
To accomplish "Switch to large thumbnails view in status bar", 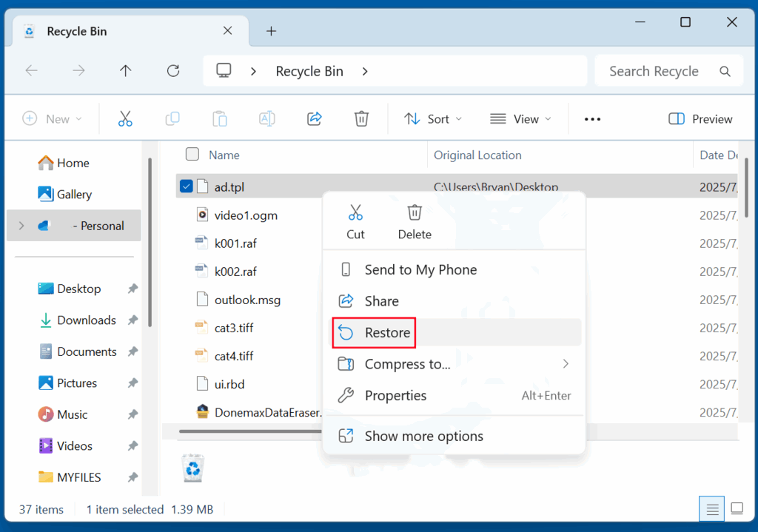I will coord(737,509).
